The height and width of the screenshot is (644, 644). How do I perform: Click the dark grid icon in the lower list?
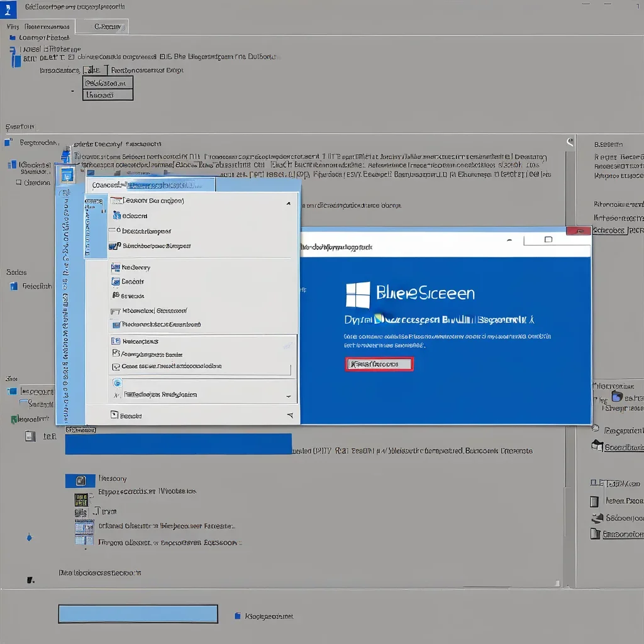(81, 500)
